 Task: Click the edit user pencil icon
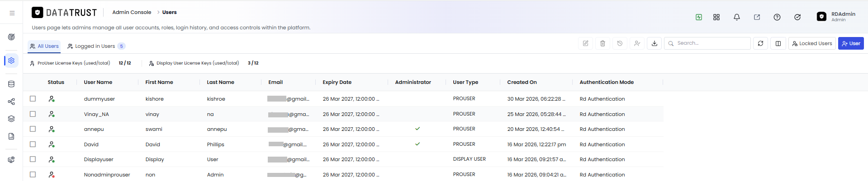click(586, 43)
